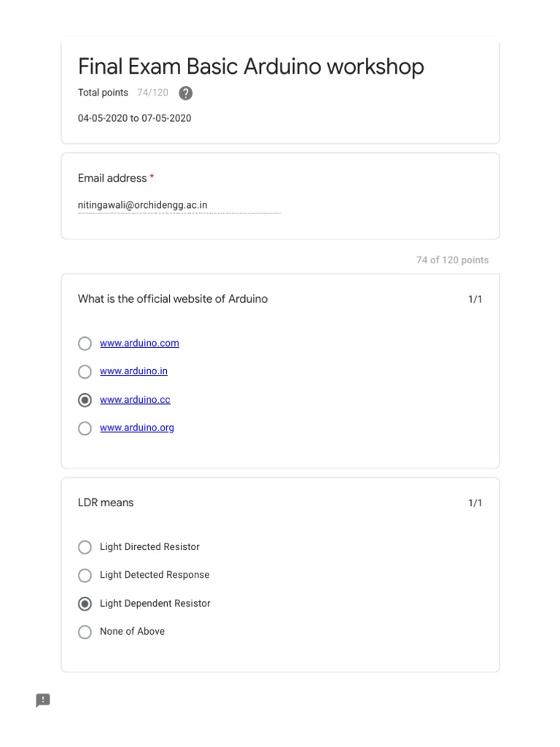Click the Final Exam Basic Arduino workshop title

click(x=251, y=66)
